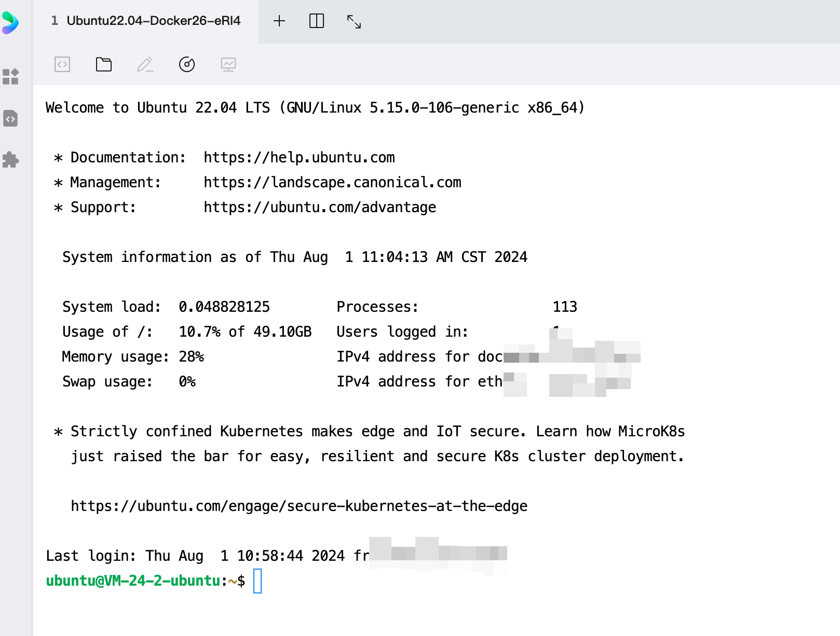The image size is (840, 636).
Task: Split the terminal into panes
Action: (x=317, y=21)
